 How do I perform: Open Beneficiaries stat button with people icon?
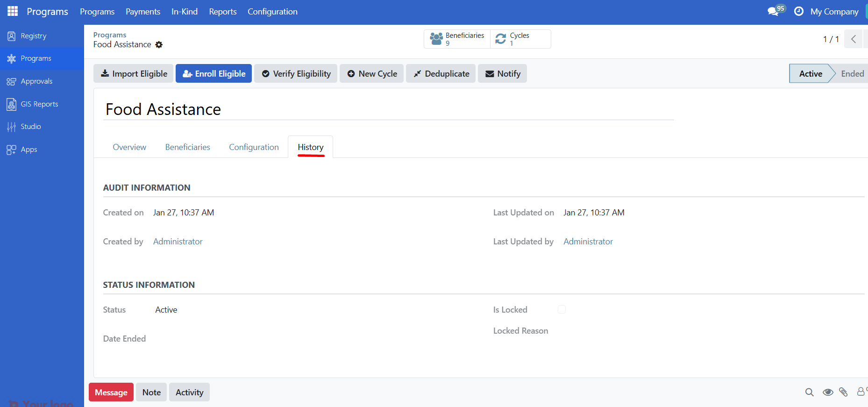(x=457, y=39)
